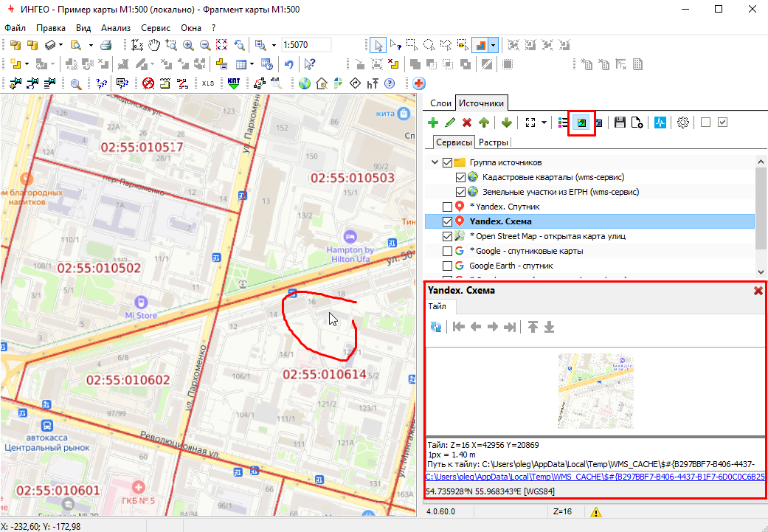
Task: Open dropdown next to yellow new object icon
Action: [27, 64]
